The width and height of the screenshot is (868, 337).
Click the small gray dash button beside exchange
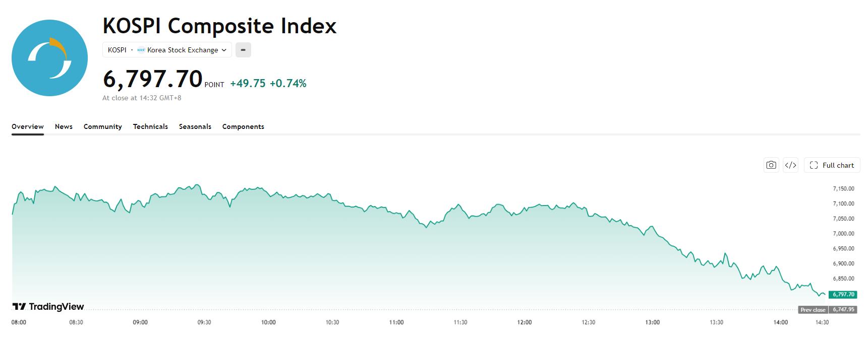(x=243, y=50)
